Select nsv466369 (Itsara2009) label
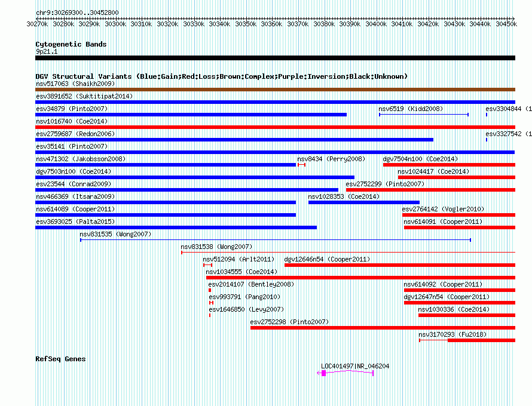This screenshot has height=406, width=532. [75, 196]
